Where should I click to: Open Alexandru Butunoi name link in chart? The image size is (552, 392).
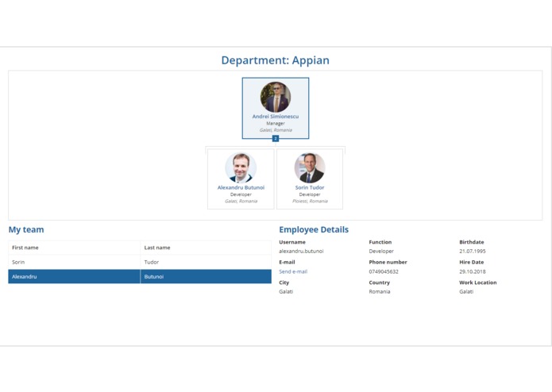pos(241,188)
